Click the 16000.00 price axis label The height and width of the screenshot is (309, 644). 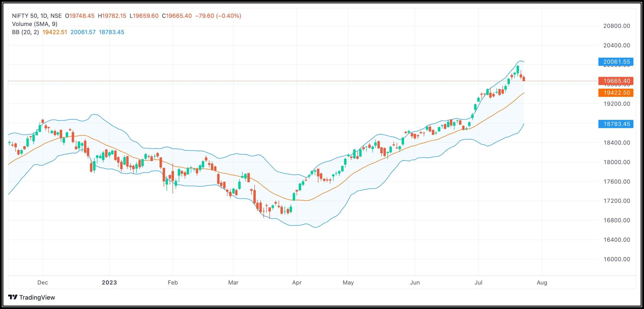point(617,259)
